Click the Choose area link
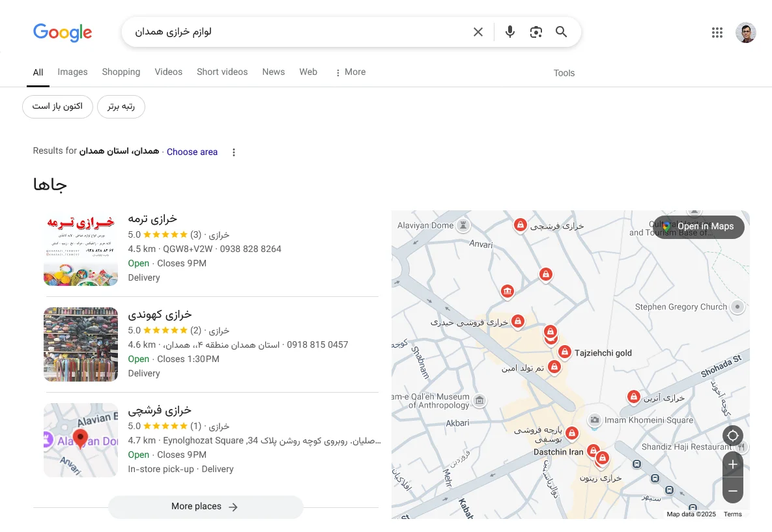The image size is (772, 532). pyautogui.click(x=192, y=152)
